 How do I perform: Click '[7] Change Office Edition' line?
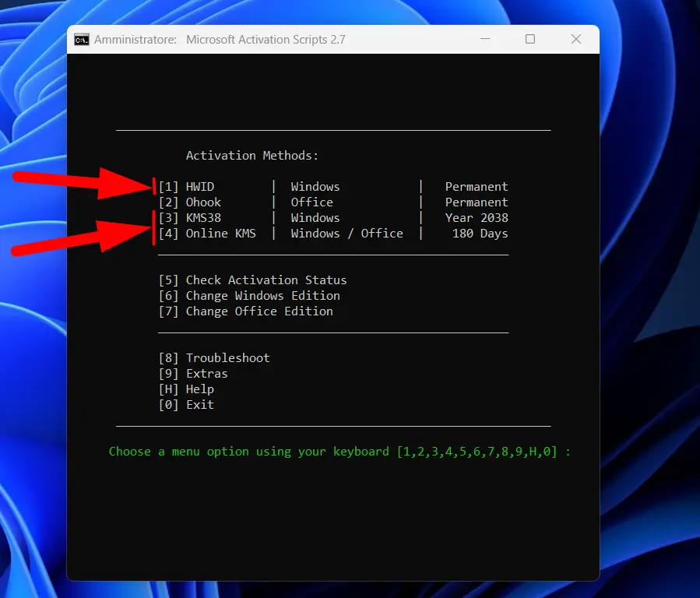tap(246, 311)
